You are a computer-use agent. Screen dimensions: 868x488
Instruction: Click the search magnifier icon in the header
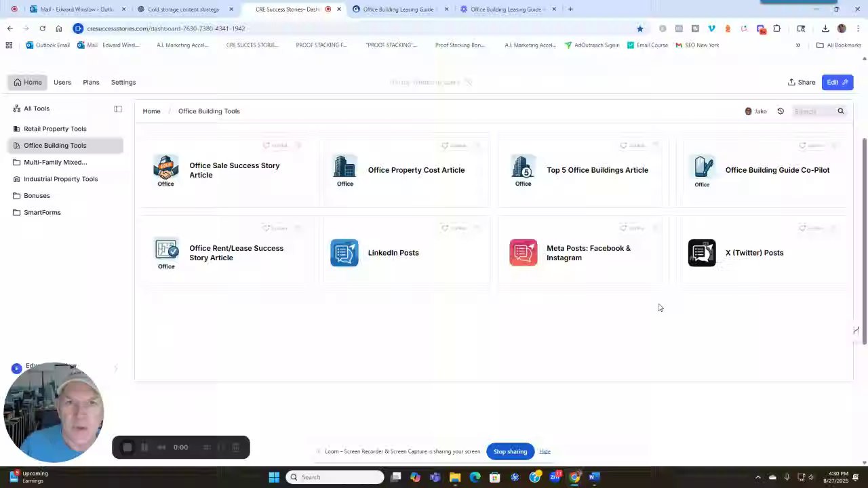(840, 111)
